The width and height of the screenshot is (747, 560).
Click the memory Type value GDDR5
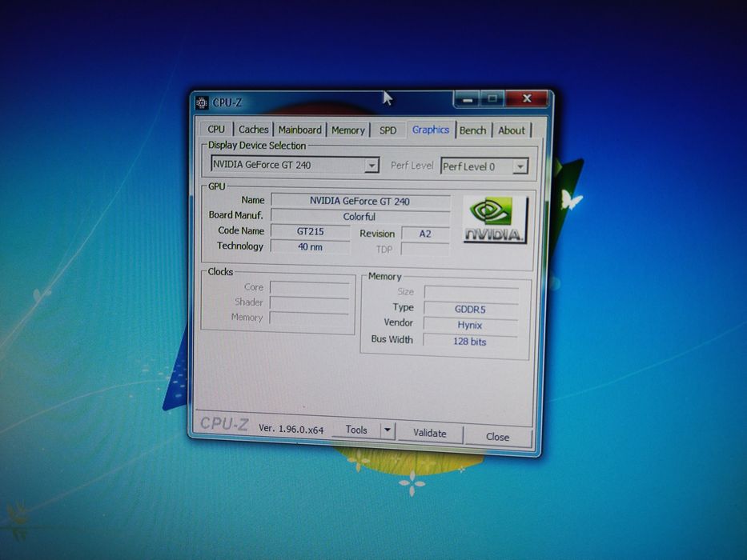(471, 309)
